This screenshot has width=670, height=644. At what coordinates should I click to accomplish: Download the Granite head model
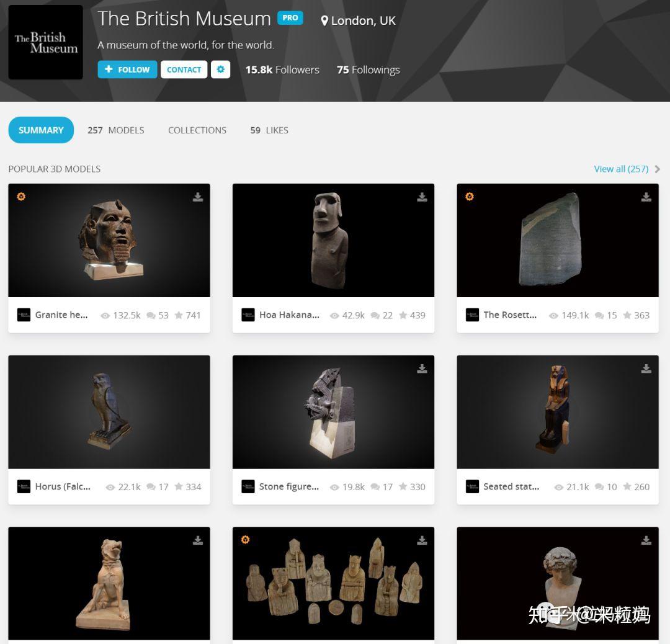coord(197,197)
